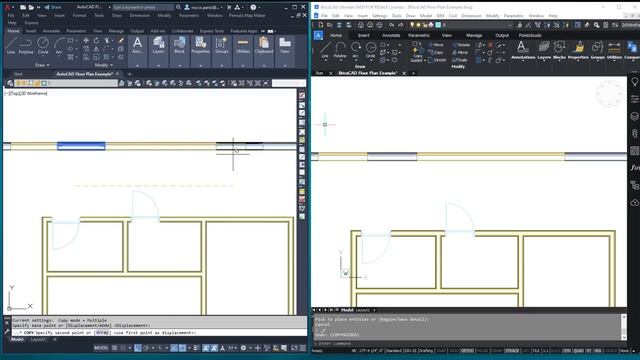Open AutoCAD user account dropdown
This screenshot has width=640, height=360.
coord(203,7)
